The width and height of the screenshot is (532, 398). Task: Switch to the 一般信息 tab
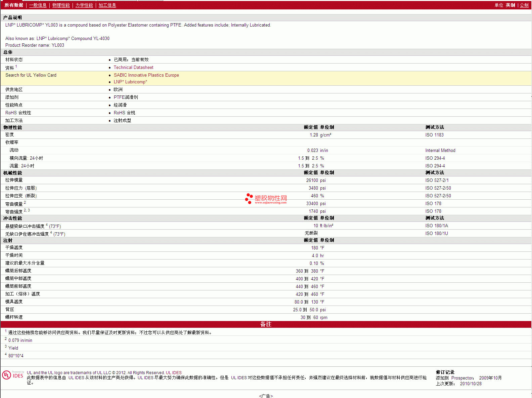pos(38,5)
